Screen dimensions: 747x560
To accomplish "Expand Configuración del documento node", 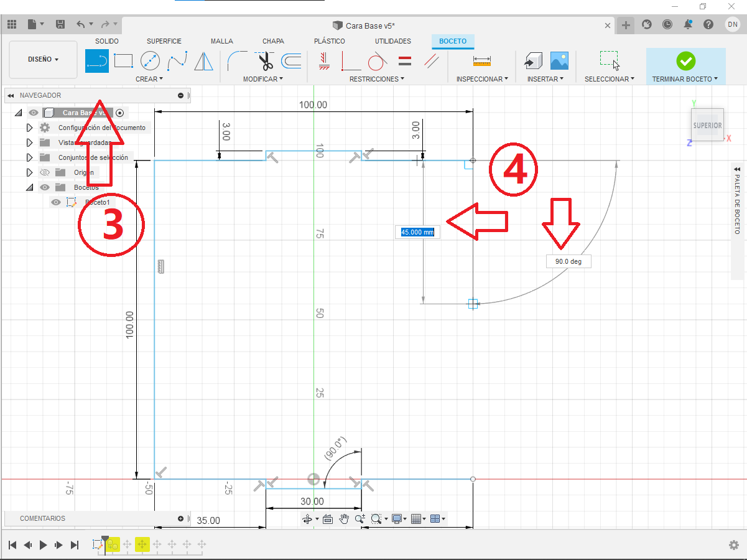I will 29,128.
